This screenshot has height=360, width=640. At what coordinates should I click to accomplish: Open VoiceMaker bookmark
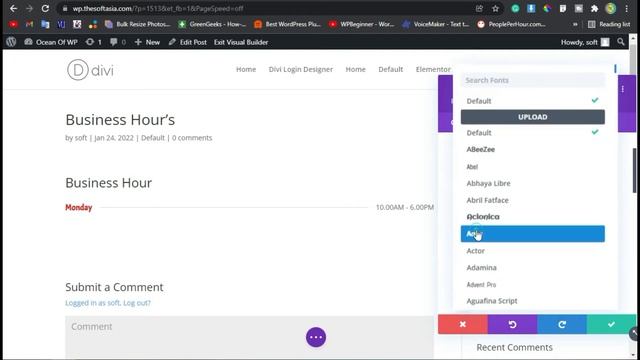point(436,24)
